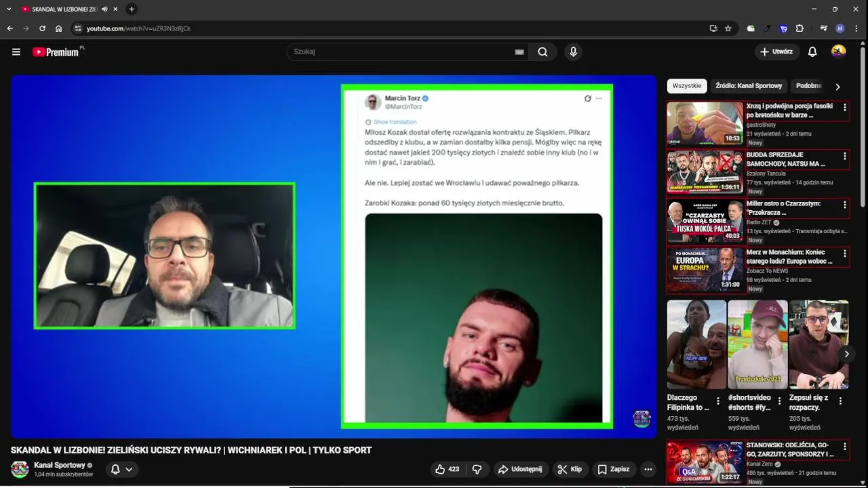Open the Q&A ze Stanowskim thumbnail
This screenshot has width=868, height=488.
pyautogui.click(x=705, y=462)
